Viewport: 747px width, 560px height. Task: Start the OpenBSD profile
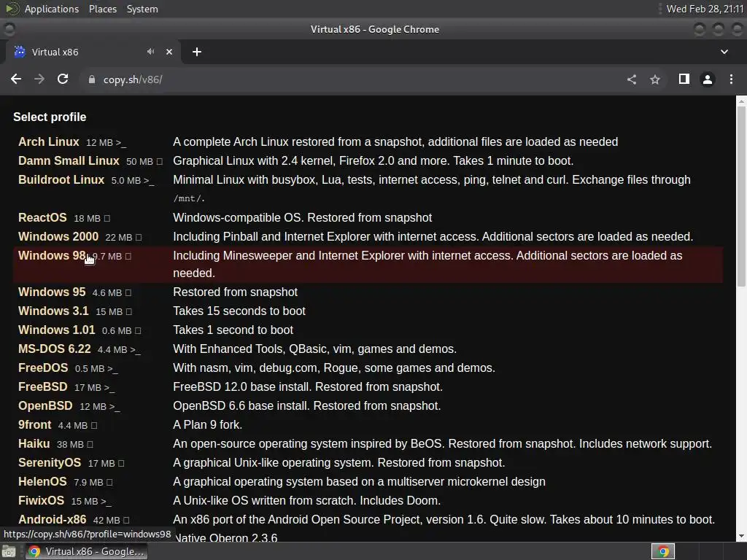pos(45,406)
